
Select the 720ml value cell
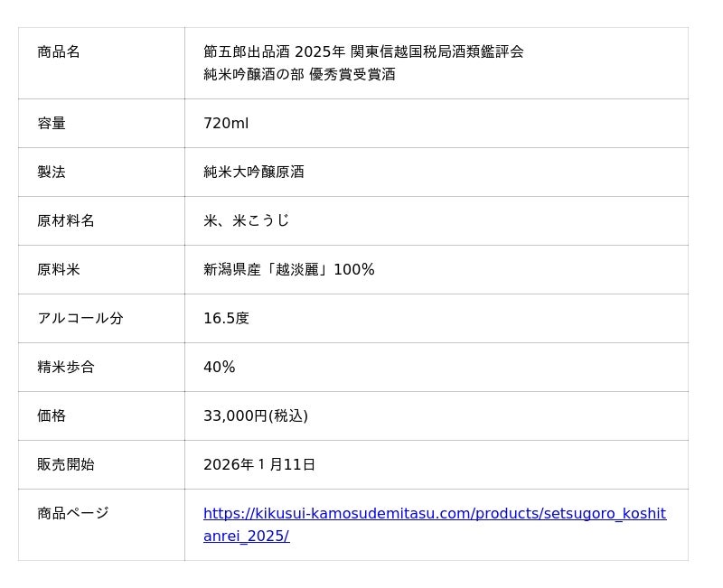coord(226,124)
